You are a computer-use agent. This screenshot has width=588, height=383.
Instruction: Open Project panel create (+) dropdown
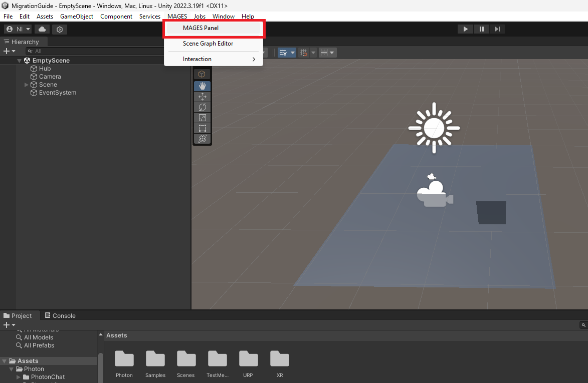click(9, 325)
